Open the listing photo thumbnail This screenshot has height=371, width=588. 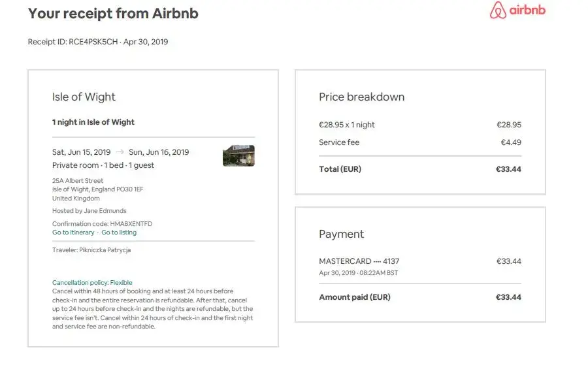tap(238, 155)
